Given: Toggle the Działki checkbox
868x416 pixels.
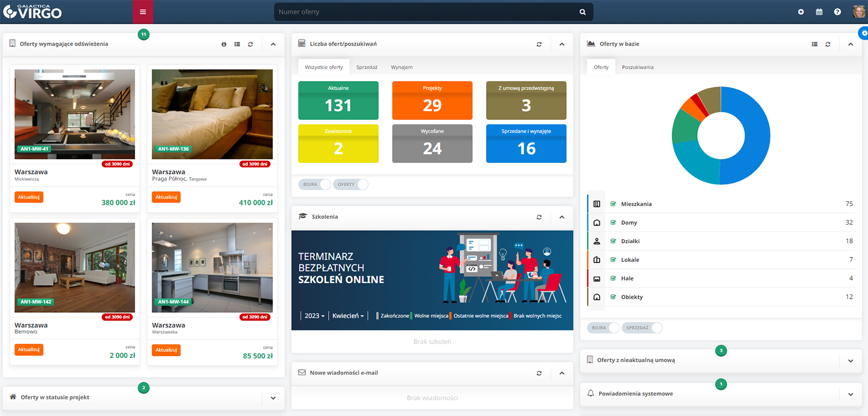Looking at the screenshot, I should [613, 241].
